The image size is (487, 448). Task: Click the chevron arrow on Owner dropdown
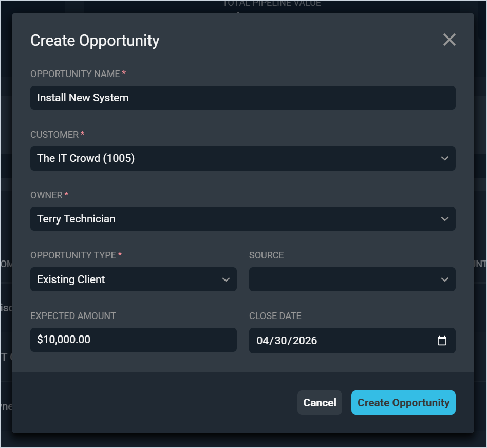pos(445,219)
